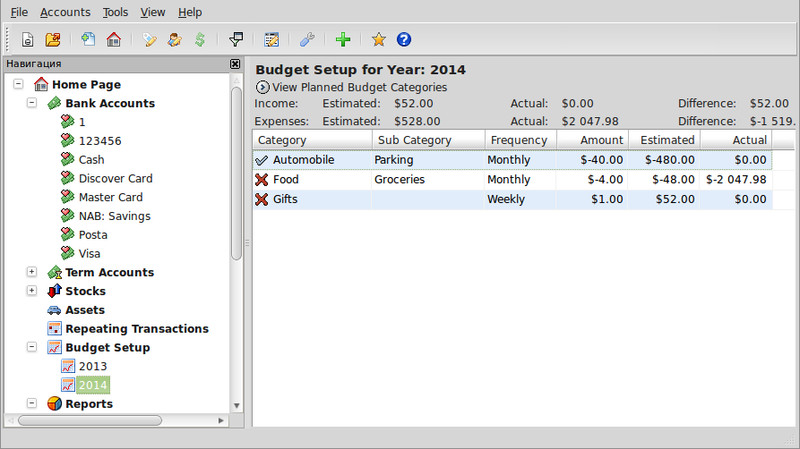The height and width of the screenshot is (449, 800).
Task: Collapse the Reports tree node
Action: [32, 404]
